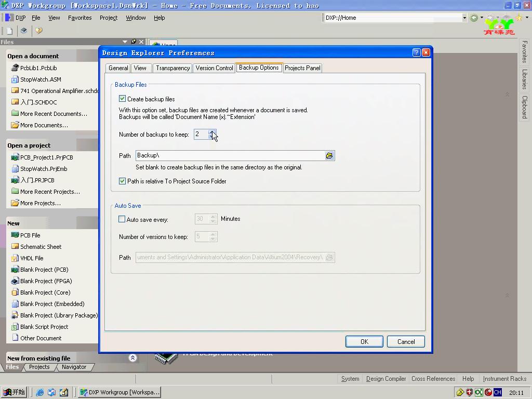Switch to Navigator panel tab at bottom

74,367
